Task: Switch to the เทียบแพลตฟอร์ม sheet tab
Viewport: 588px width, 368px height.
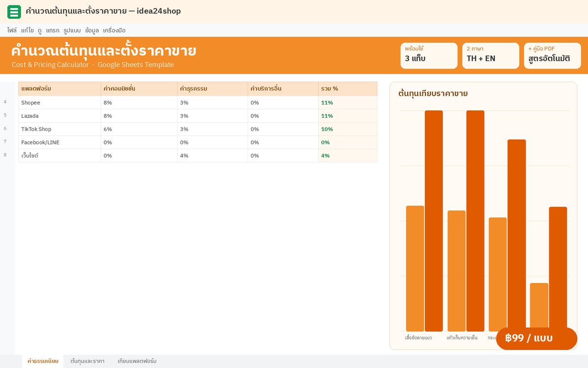Action: (x=137, y=361)
